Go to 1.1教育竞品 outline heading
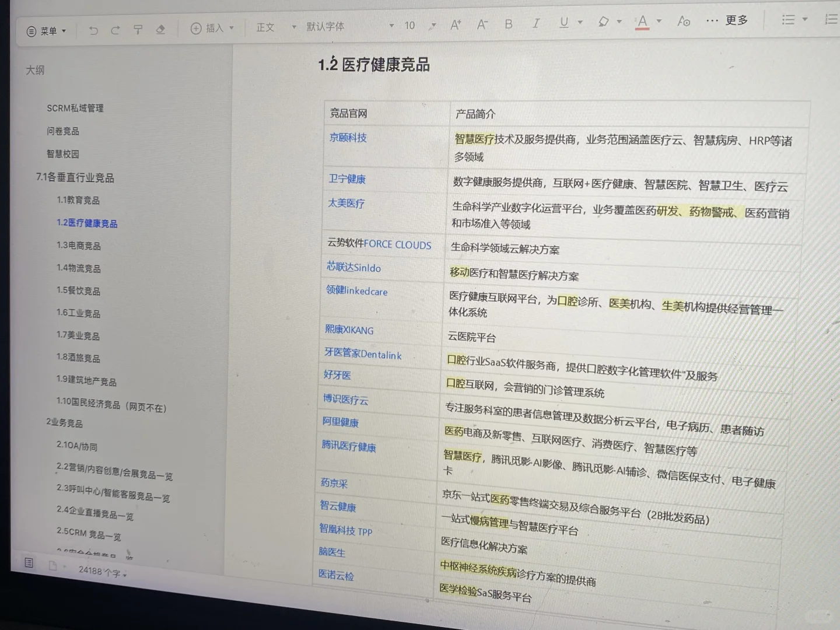 point(78,200)
